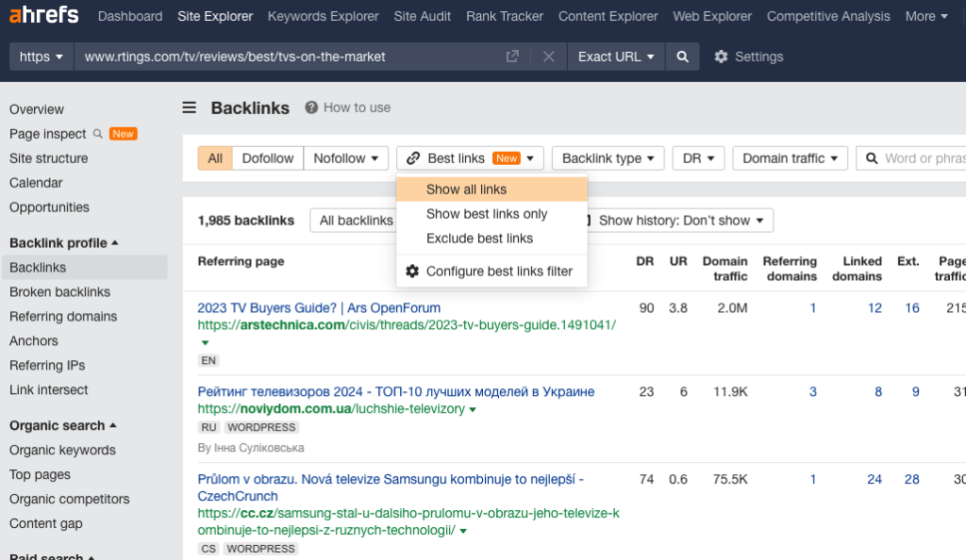966x560 pixels.
Task: Click the external-link icon to open the URL
Action: (x=511, y=57)
